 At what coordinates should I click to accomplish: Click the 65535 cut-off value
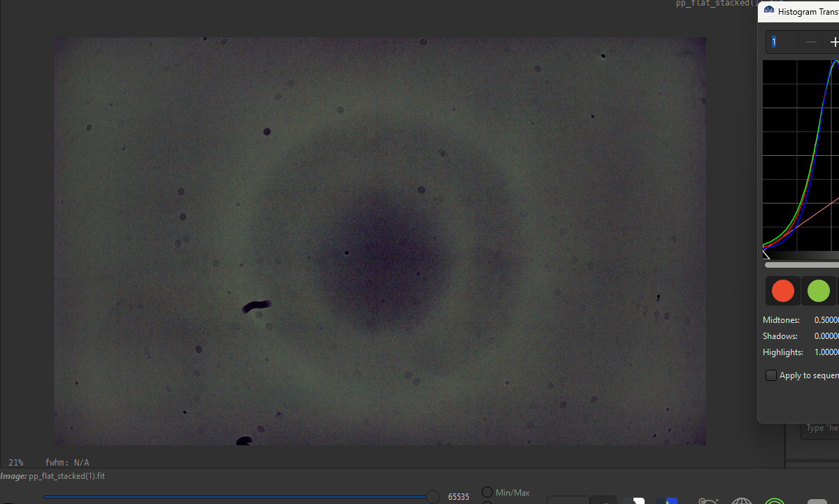pos(459,497)
